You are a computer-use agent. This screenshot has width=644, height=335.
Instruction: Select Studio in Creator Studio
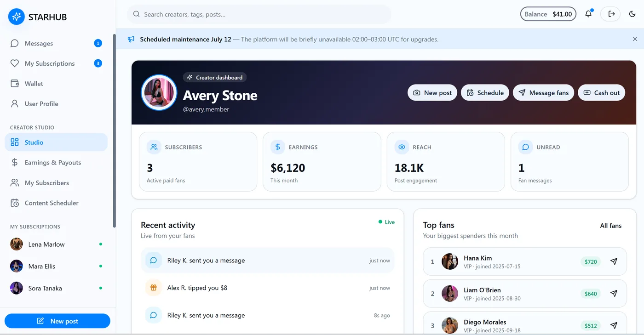[x=56, y=142]
